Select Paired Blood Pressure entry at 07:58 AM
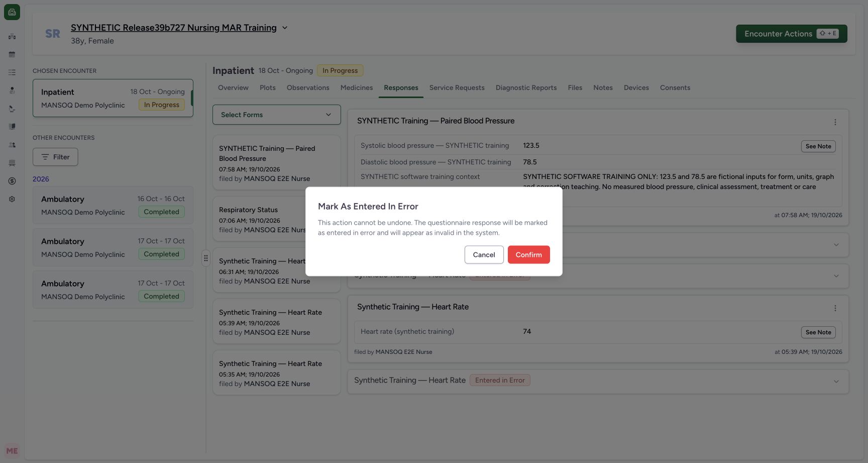This screenshot has height=463, width=868. [x=277, y=163]
